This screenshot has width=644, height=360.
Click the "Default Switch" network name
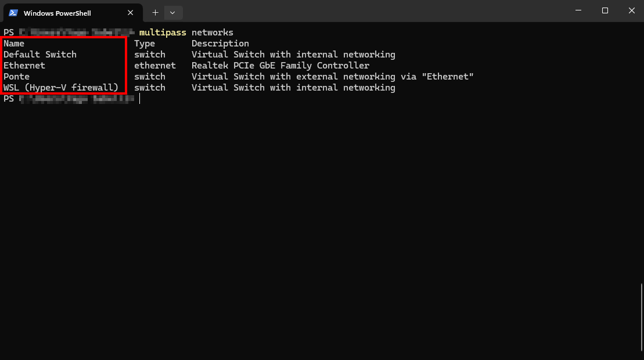pos(40,55)
